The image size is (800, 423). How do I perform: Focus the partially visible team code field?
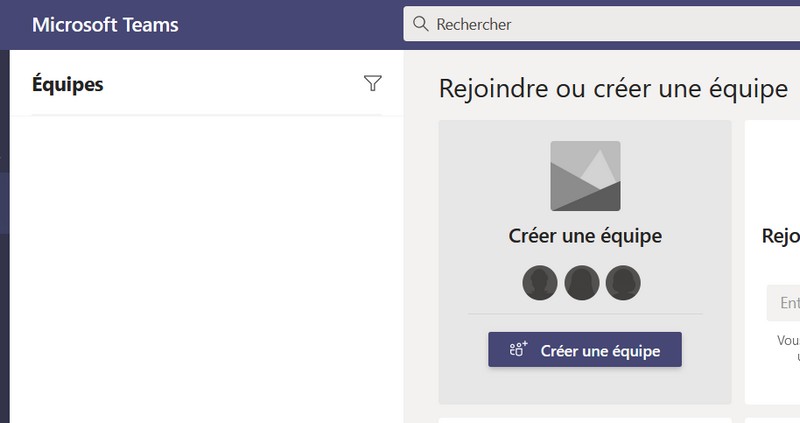784,302
